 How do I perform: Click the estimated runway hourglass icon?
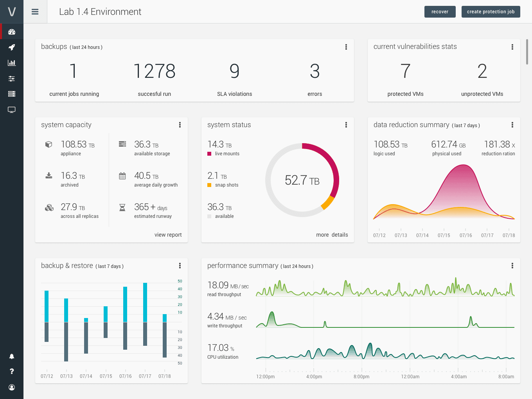[122, 207]
